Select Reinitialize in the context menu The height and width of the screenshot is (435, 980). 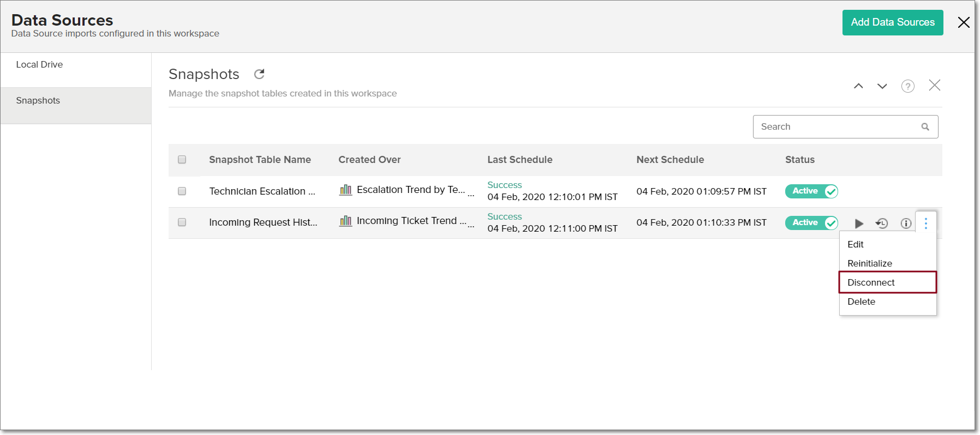[x=870, y=263]
